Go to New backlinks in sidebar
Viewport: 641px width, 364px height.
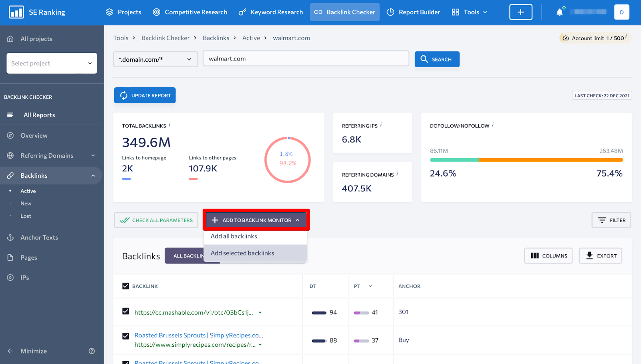point(26,203)
